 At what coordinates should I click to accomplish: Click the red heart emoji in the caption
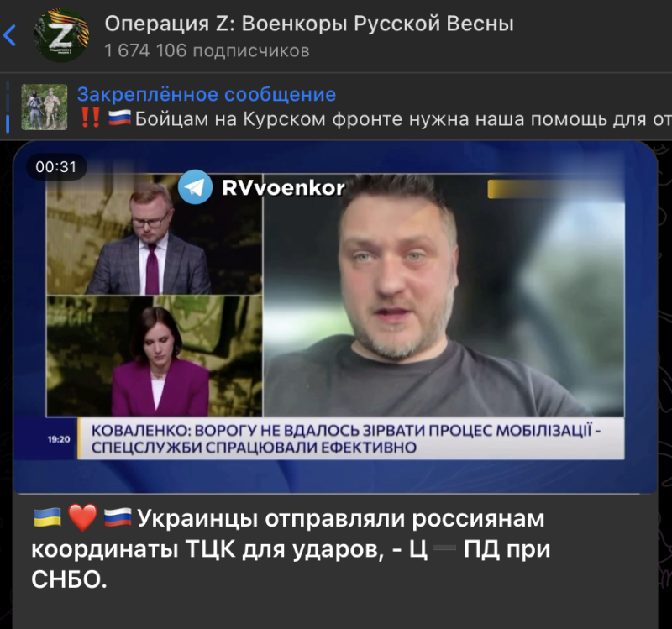pyautogui.click(x=82, y=518)
